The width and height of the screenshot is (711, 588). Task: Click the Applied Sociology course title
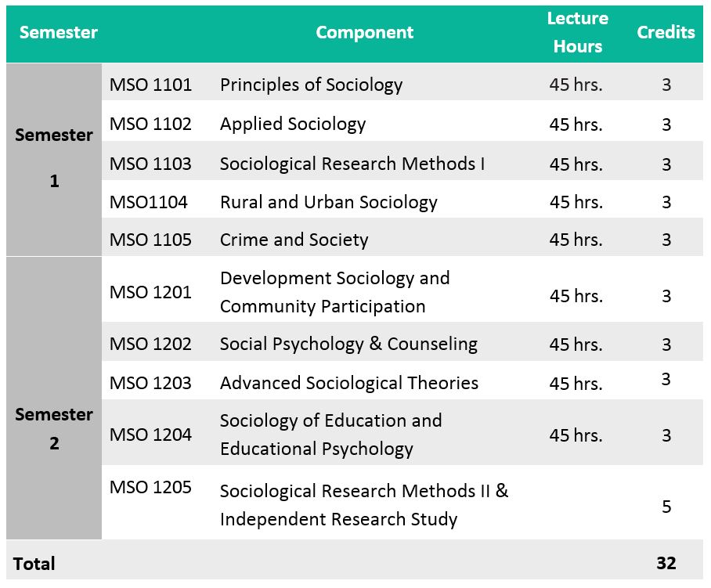tap(293, 124)
